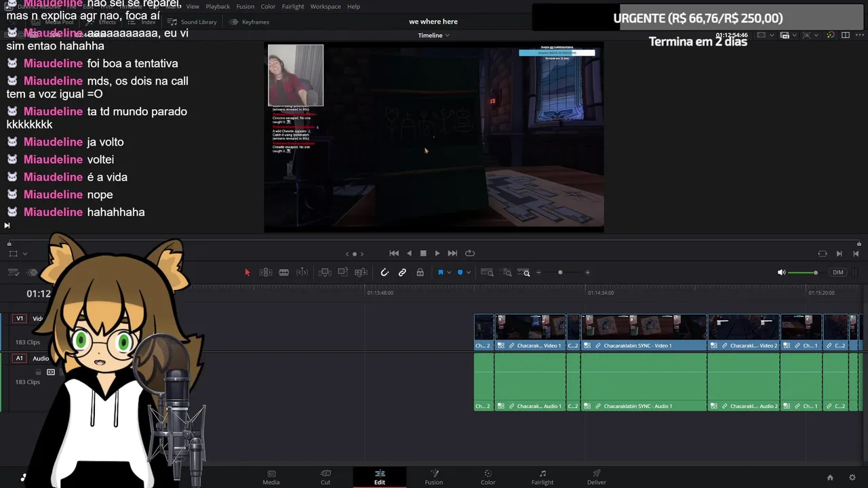Click the Zoom to fit timeline icon
The width and height of the screenshot is (868, 488).
click(487, 272)
